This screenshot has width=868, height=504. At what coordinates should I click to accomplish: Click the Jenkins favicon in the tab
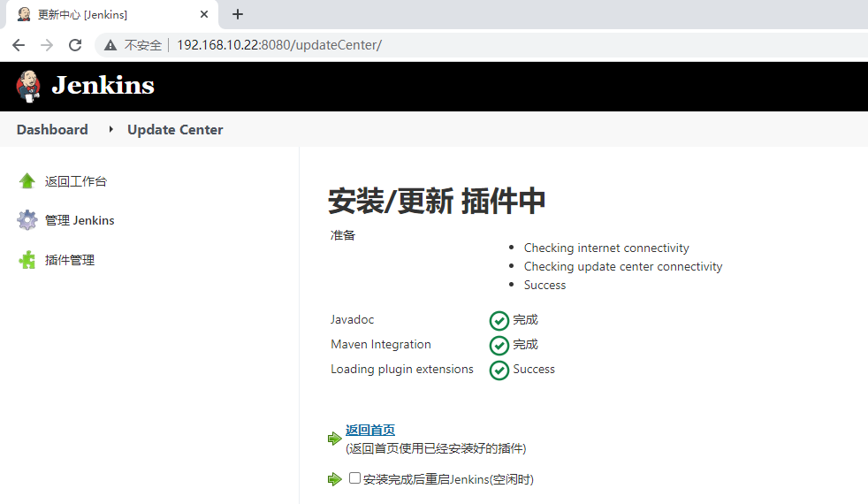(x=24, y=14)
